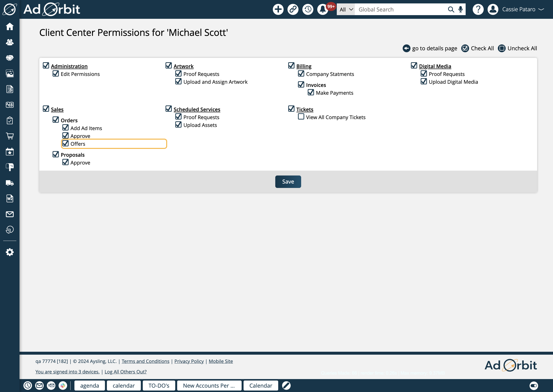Focus the Global Search input field
Image resolution: width=553 pixels, height=392 pixels.
coord(400,10)
